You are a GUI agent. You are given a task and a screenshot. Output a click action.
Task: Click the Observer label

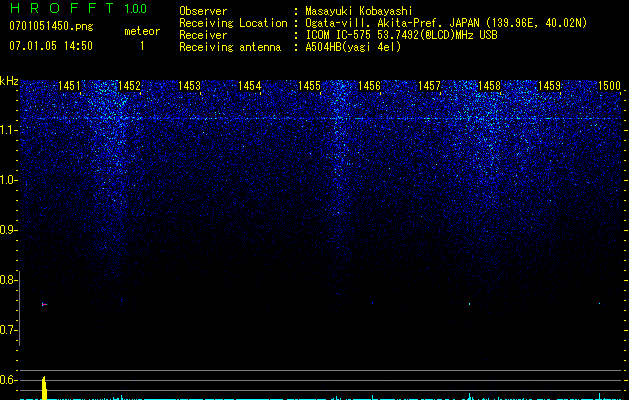(203, 11)
